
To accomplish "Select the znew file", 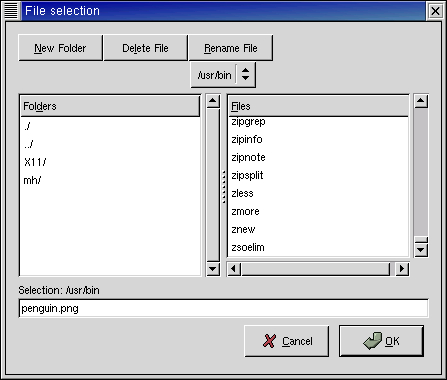I will tap(318, 229).
